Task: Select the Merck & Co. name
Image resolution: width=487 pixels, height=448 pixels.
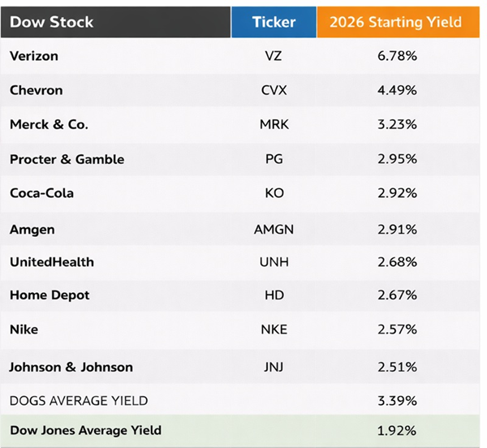Action: pos(49,124)
